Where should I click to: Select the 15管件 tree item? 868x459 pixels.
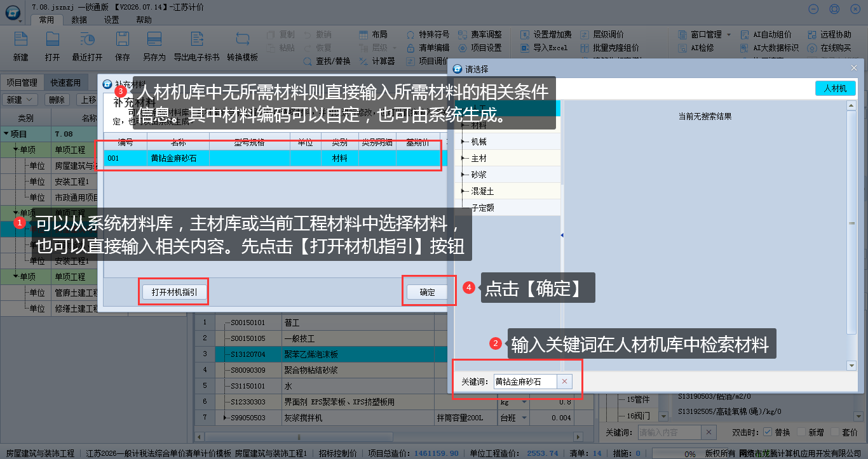pos(639,399)
